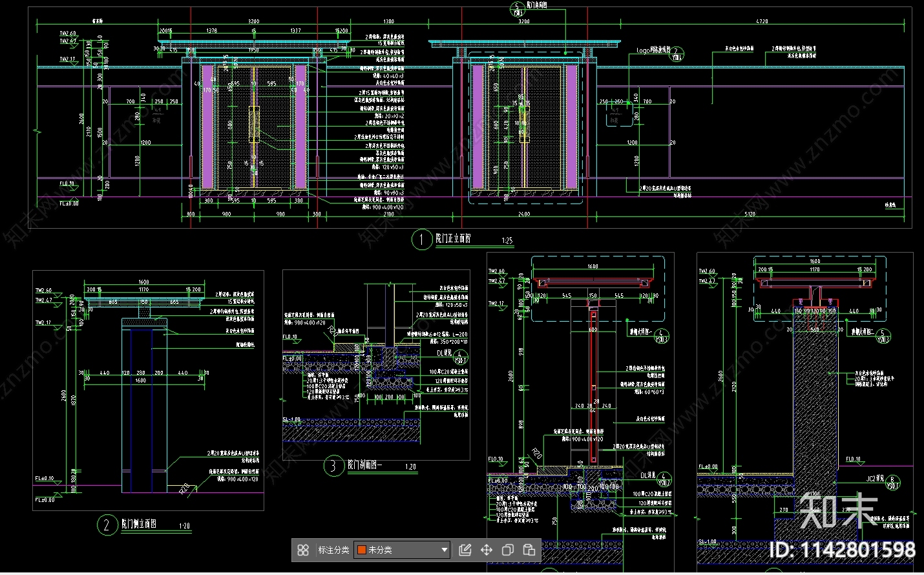Click the 1:25 scale text
924x575 pixels.
(507, 241)
